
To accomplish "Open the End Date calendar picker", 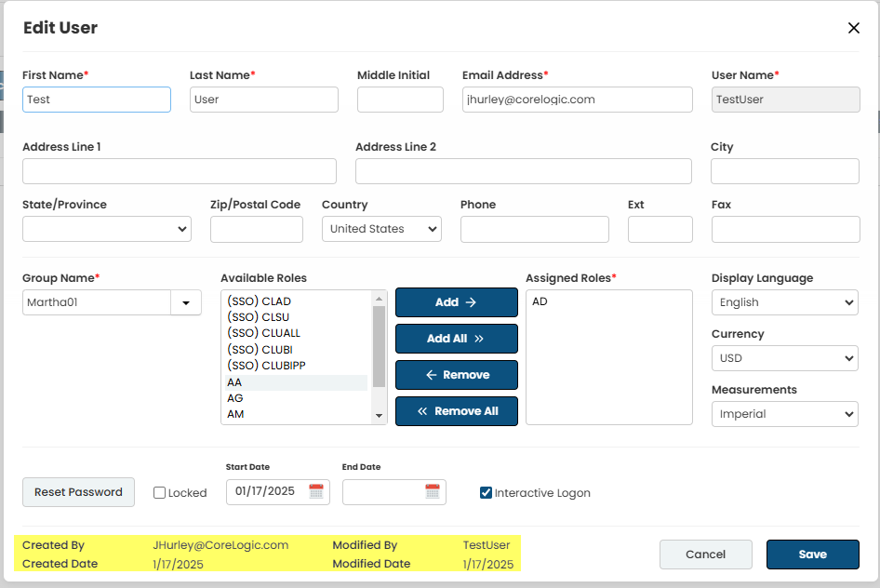I will (x=433, y=491).
